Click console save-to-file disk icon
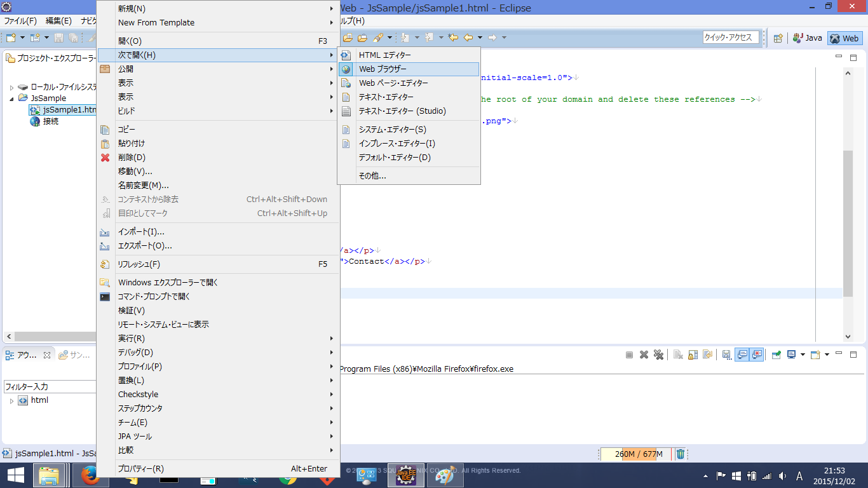The width and height of the screenshot is (868, 488). [x=726, y=355]
